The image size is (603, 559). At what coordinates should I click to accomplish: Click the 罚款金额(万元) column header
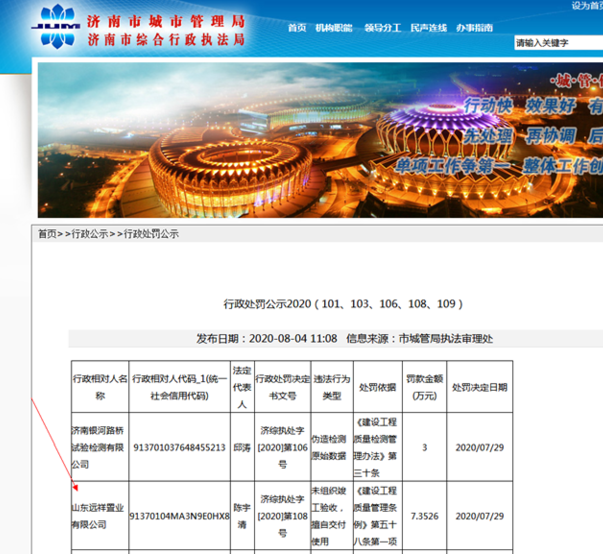[425, 387]
